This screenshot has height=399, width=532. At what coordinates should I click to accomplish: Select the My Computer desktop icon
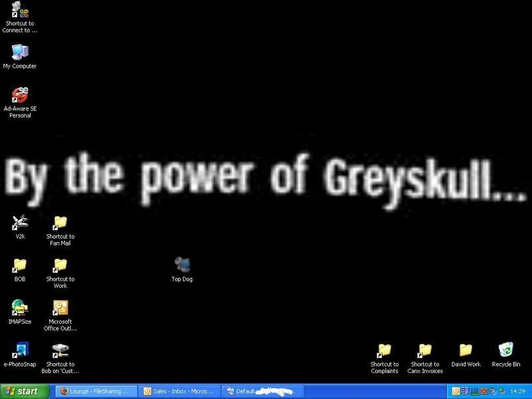pyautogui.click(x=20, y=57)
